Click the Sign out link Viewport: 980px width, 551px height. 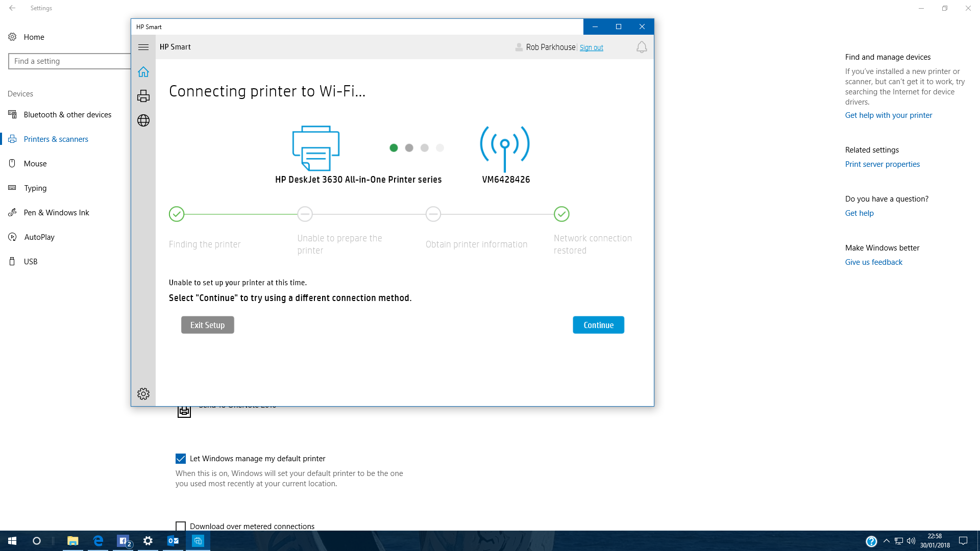click(591, 47)
